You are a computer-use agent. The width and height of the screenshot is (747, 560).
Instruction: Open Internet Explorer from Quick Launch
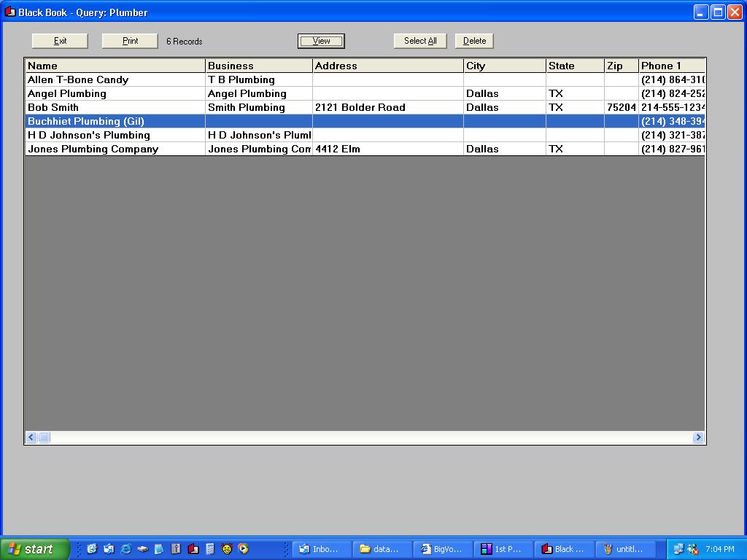[x=125, y=549]
